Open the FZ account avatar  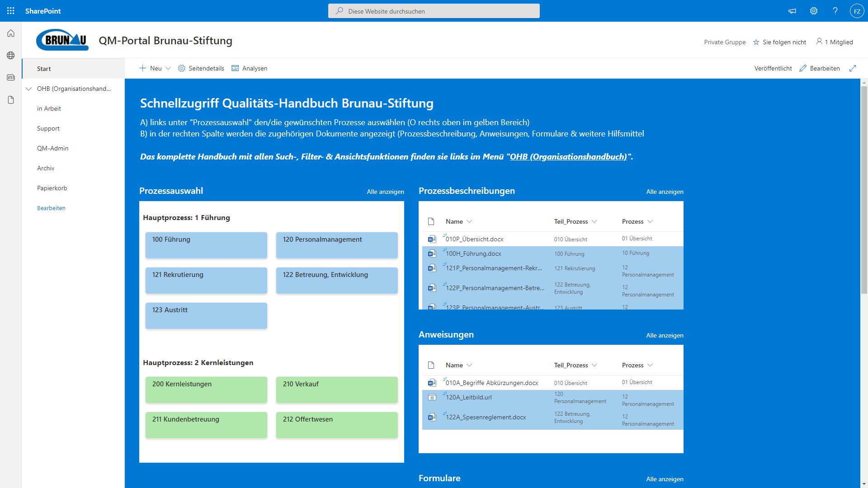coord(857,11)
